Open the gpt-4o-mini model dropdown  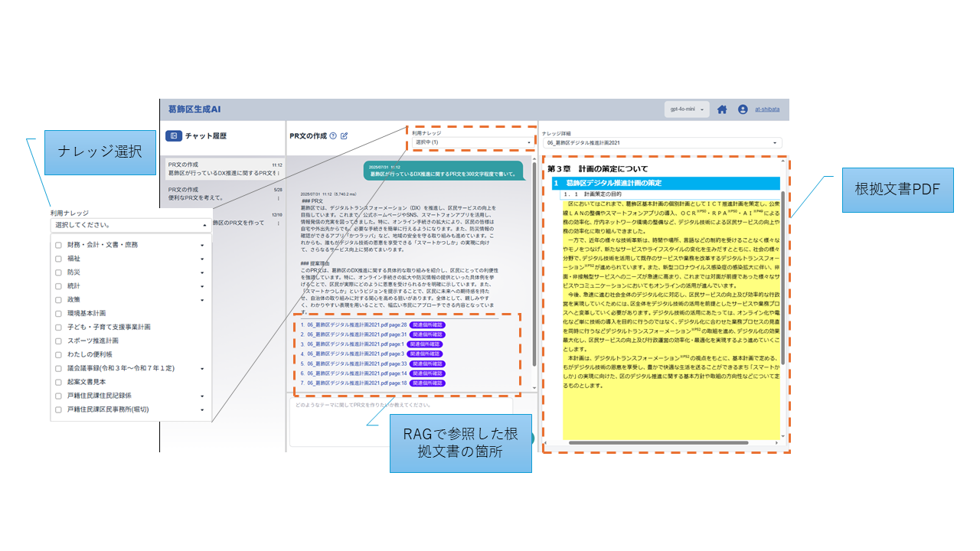click(x=687, y=109)
